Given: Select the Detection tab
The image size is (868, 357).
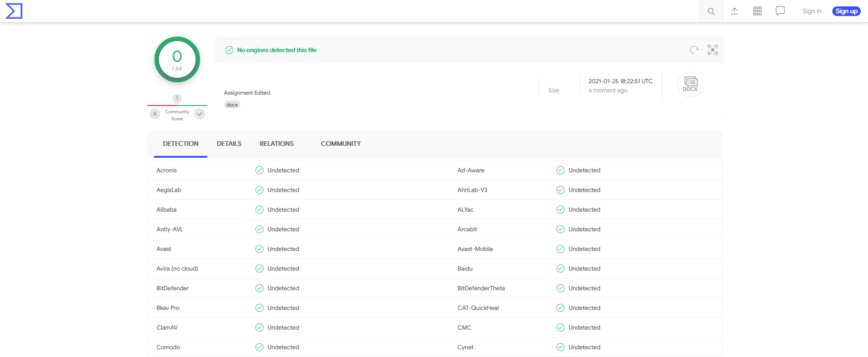Looking at the screenshot, I should (x=180, y=144).
